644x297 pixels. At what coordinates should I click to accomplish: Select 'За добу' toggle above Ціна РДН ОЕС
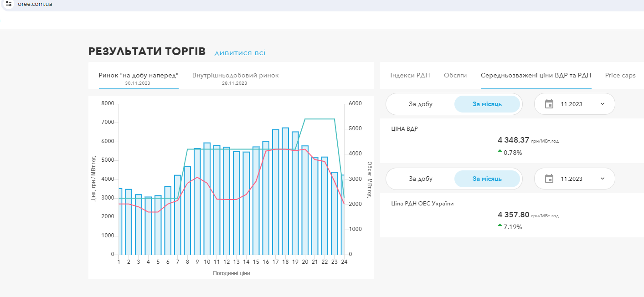click(420, 179)
